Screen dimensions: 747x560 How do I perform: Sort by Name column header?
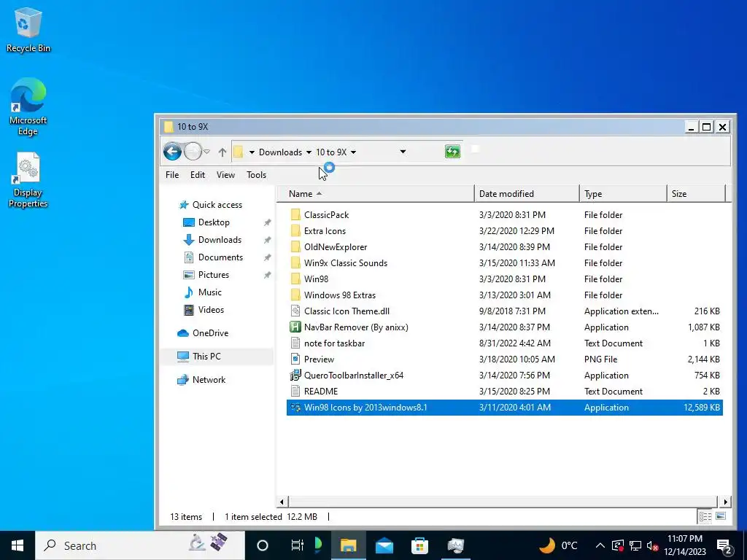pos(376,194)
